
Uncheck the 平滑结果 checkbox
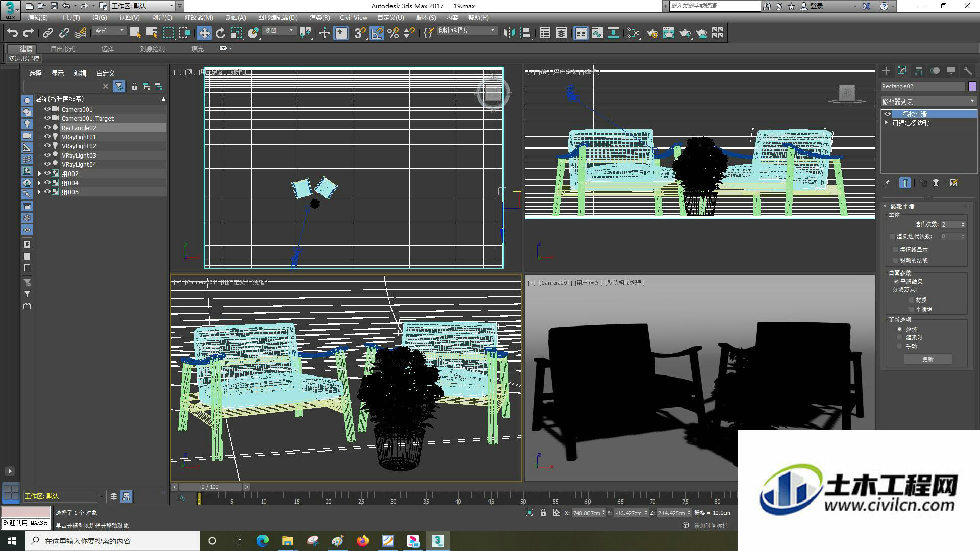click(896, 282)
